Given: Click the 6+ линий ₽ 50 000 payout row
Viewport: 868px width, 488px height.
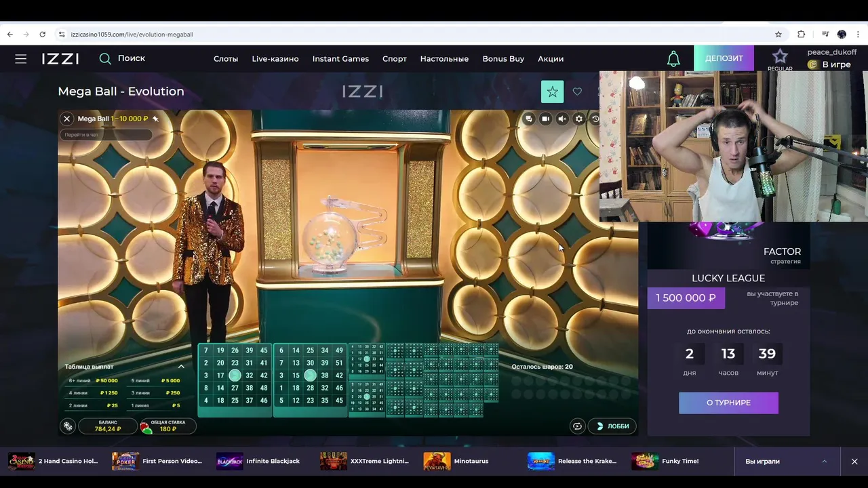Looking at the screenshot, I should click(x=93, y=381).
